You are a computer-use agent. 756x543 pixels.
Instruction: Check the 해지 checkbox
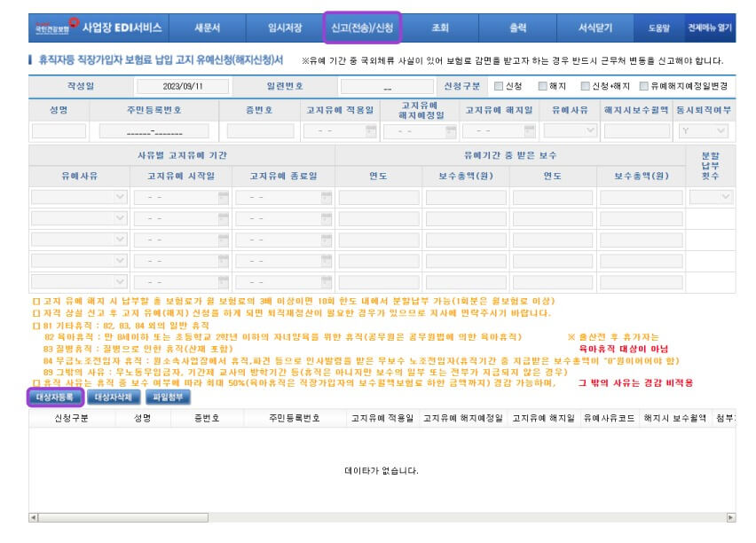(543, 86)
